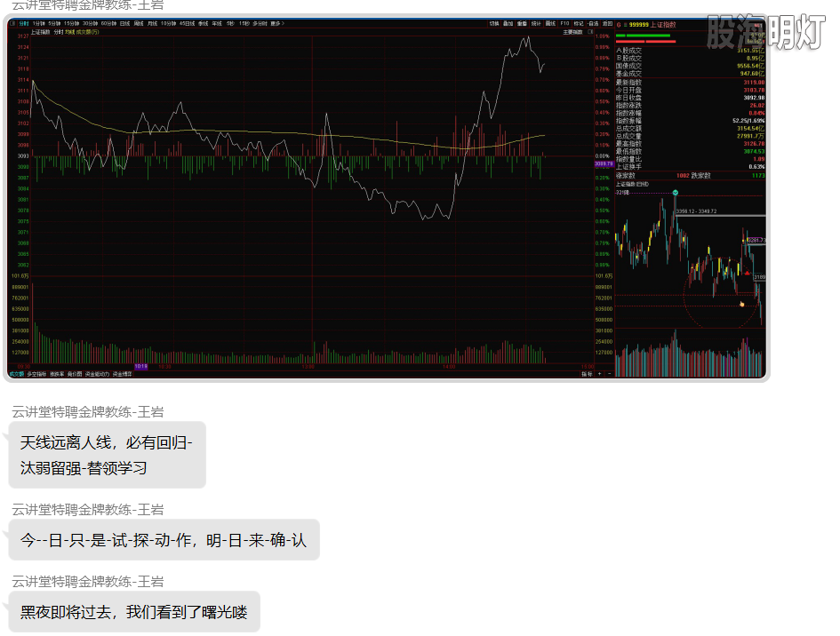Screen dimensions: 840x636
Task: Open the 周线 weekly chart tab
Action: tap(139, 24)
